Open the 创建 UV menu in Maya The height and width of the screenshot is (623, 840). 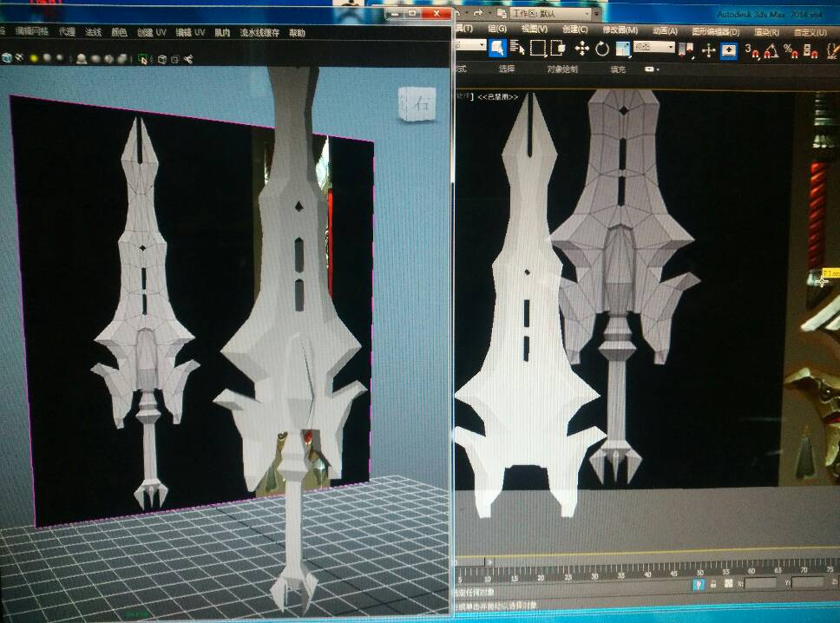click(152, 32)
